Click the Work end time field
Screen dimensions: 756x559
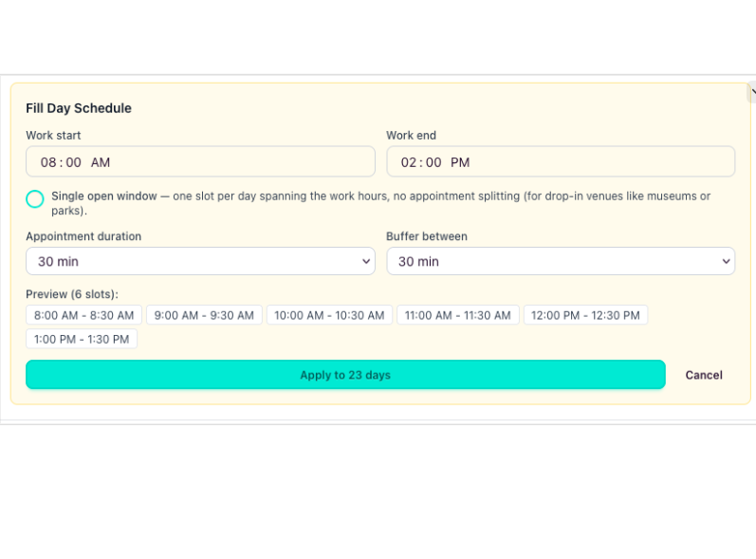tap(561, 161)
